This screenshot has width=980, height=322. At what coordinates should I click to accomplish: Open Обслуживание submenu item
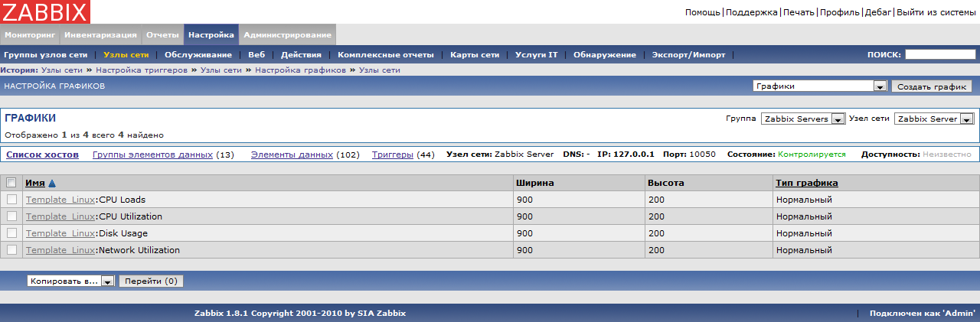pos(198,55)
